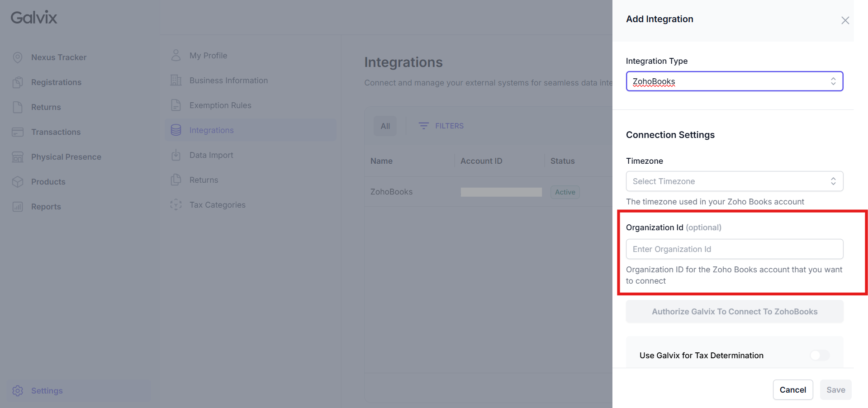Open Data Import settings page
The width and height of the screenshot is (868, 408).
(211, 155)
